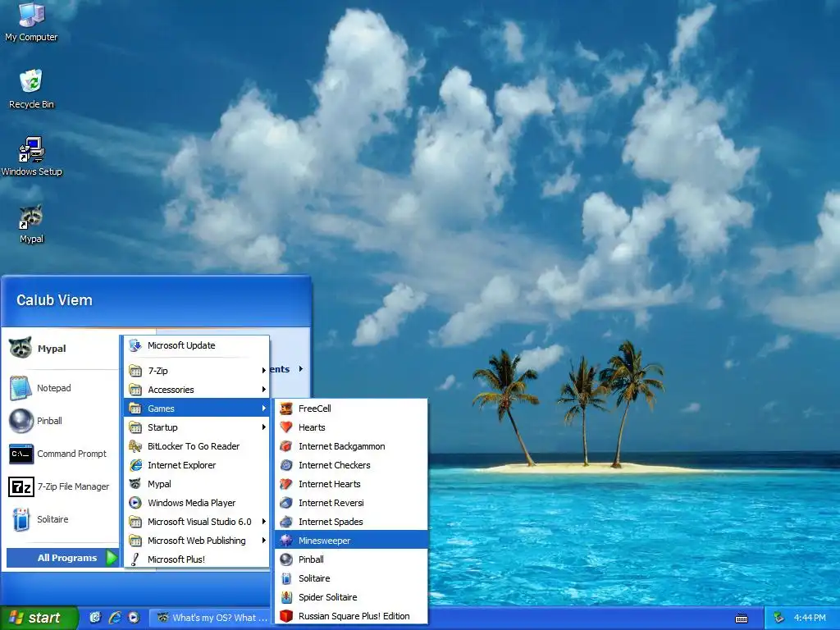Click the Windows Media Player icon in programs list
This screenshot has width=840, height=630.
[x=135, y=503]
